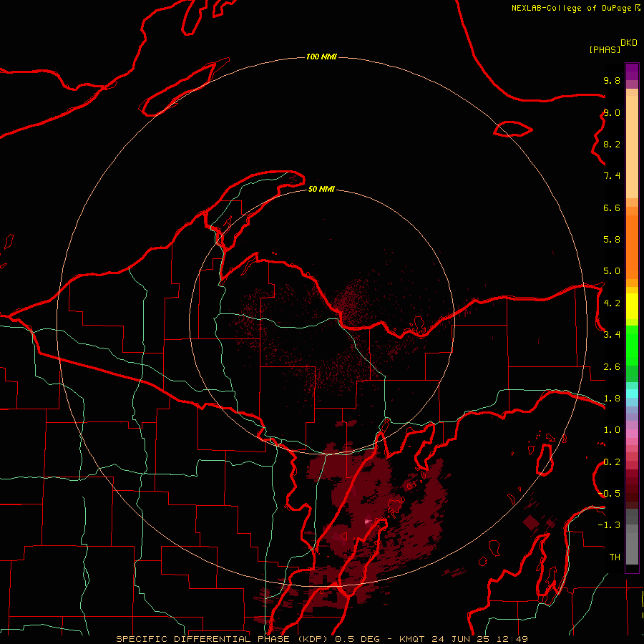The width and height of the screenshot is (644, 644).
Task: Select the 4.2 scale value
Action: 612,303
